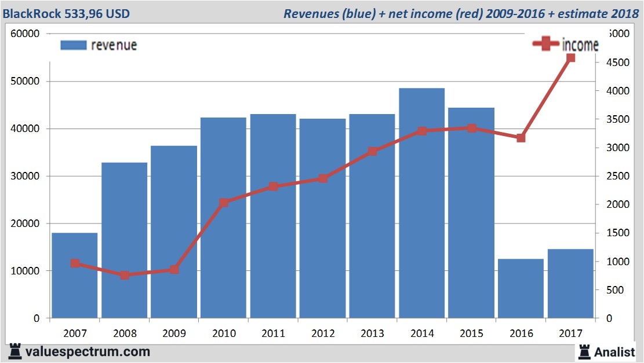Image resolution: width=644 pixels, height=363 pixels.
Task: Select the 2009 revenue bar
Action: pos(174,232)
